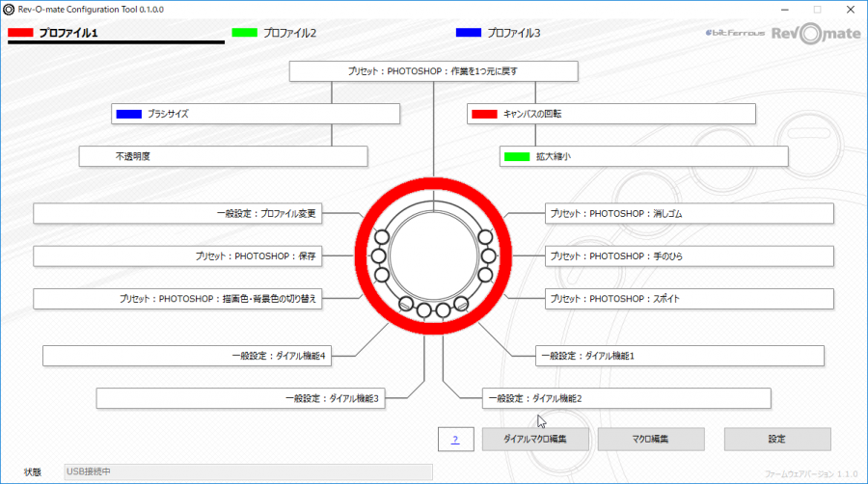The image size is (868, 484).
Task: Click red color swatch of プロファイル1
Action: pyautogui.click(x=20, y=33)
